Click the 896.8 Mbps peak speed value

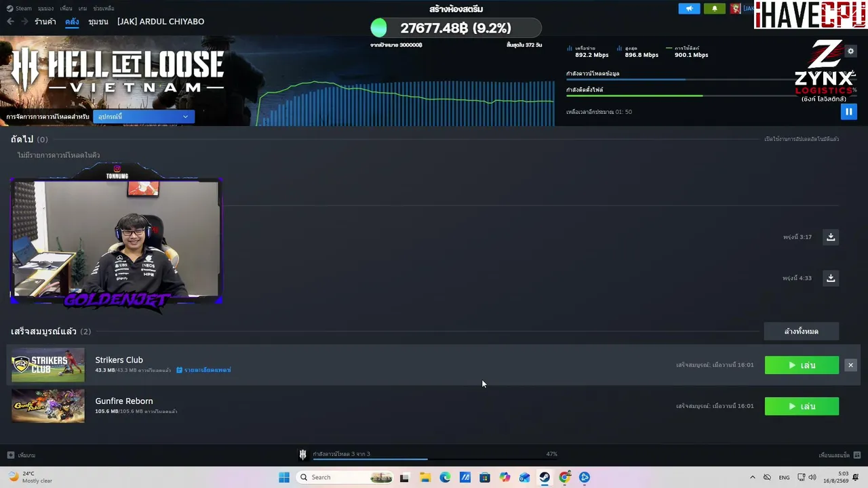(x=642, y=55)
